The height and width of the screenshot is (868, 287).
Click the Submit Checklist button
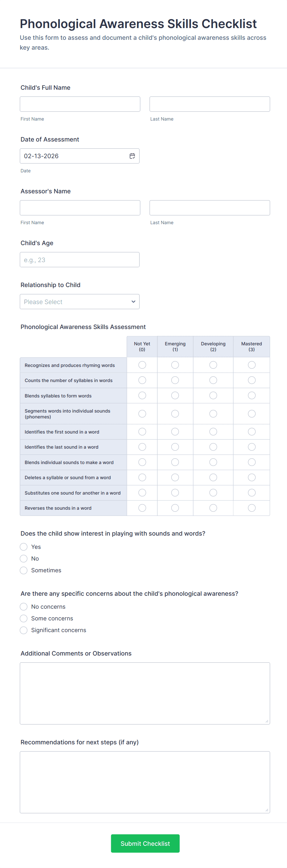(x=145, y=843)
